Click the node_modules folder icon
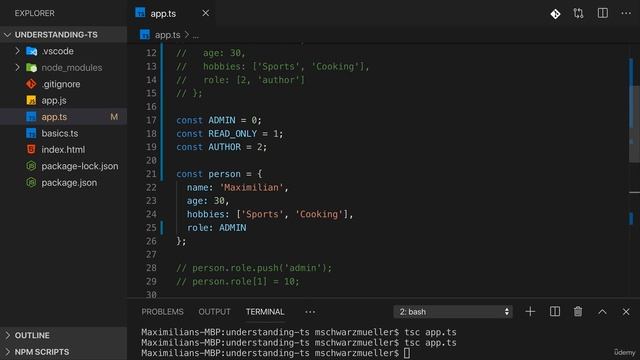 click(x=31, y=67)
